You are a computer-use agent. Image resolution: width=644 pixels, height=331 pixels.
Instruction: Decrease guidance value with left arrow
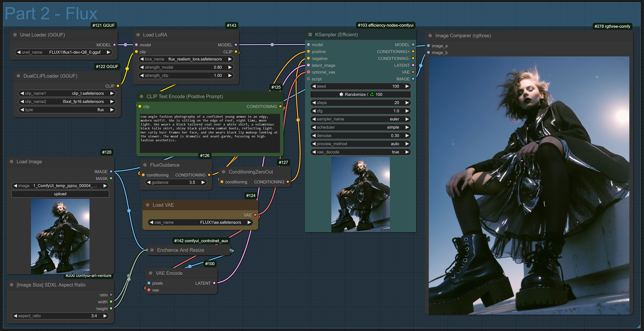tap(149, 183)
